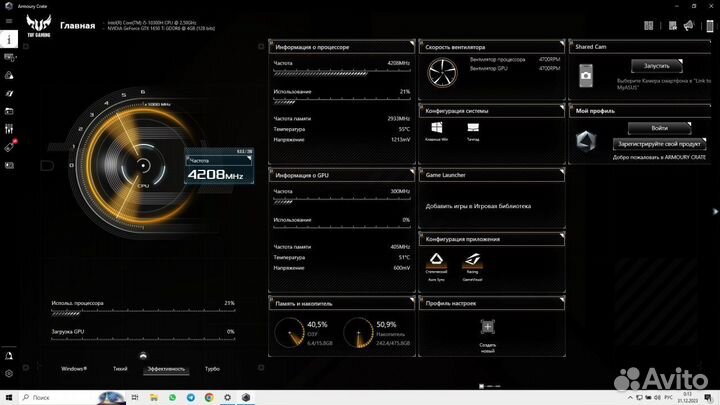This screenshot has width=720, height=405.
Task: Click the Главная page title
Action: click(78, 26)
